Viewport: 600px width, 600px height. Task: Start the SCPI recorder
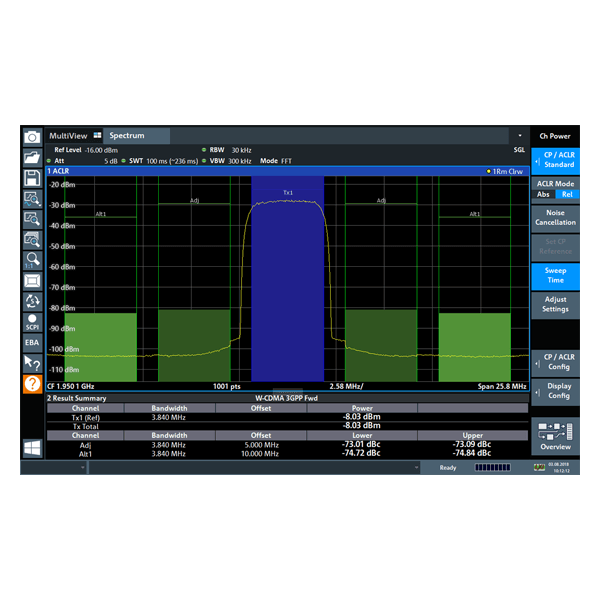(32, 322)
